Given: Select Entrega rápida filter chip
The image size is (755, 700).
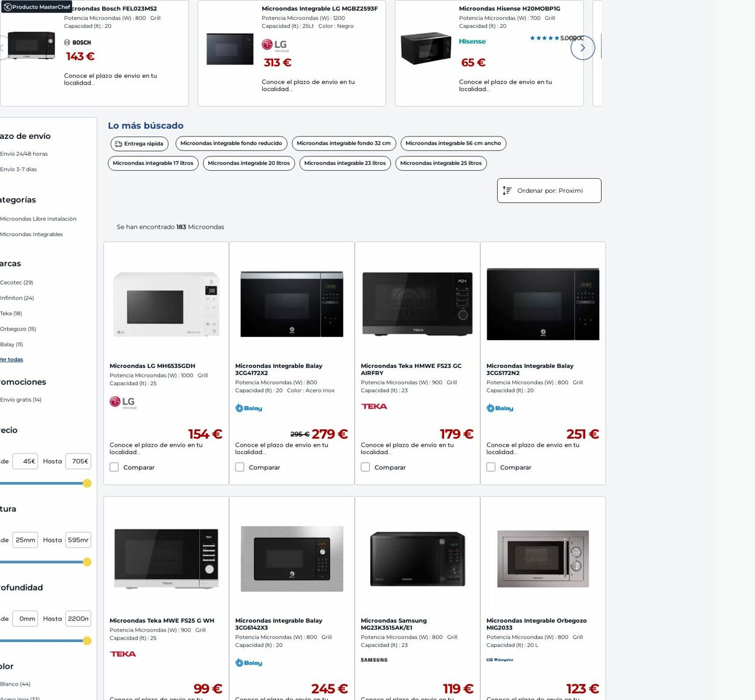Looking at the screenshot, I should (140, 144).
